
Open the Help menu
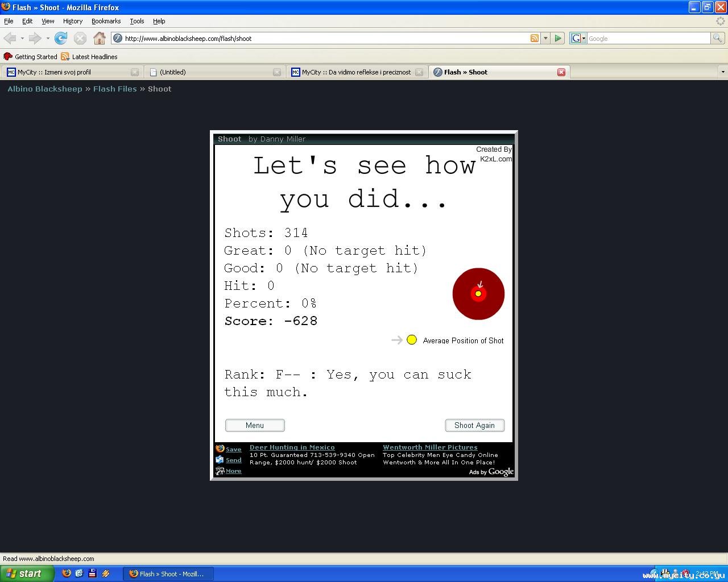(x=159, y=21)
